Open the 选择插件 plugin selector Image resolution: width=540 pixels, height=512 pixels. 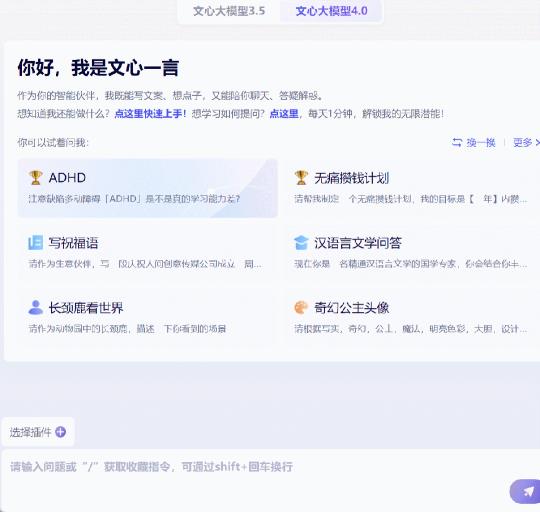(x=38, y=432)
